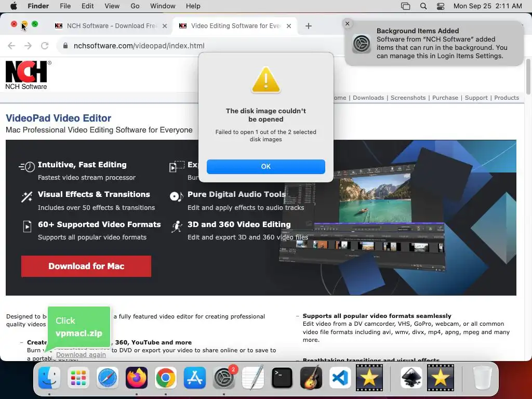Open Safari from the Dock
This screenshot has width=532, height=399.
point(108,378)
